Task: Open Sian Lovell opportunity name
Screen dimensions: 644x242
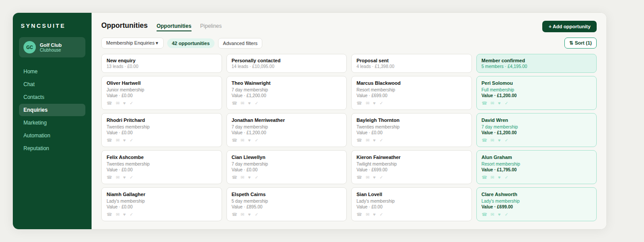Action: (369, 194)
